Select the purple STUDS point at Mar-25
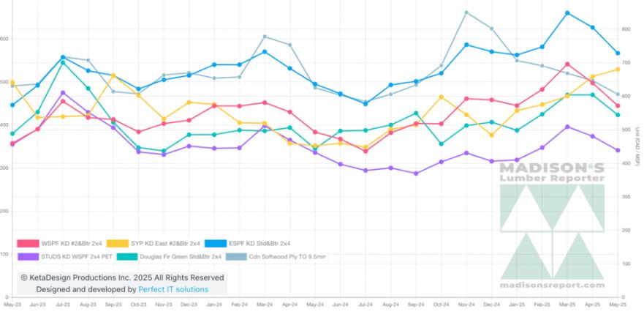644x317 pixels. tap(567, 127)
